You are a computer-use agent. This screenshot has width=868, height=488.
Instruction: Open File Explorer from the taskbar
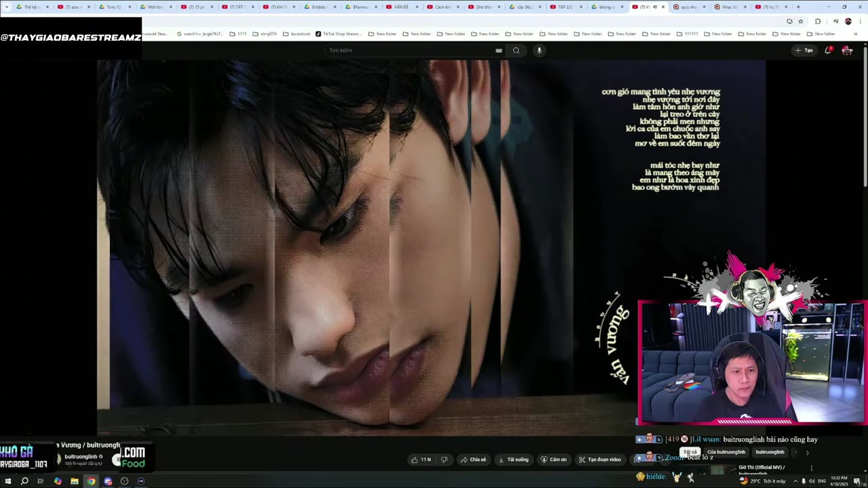tap(75, 481)
